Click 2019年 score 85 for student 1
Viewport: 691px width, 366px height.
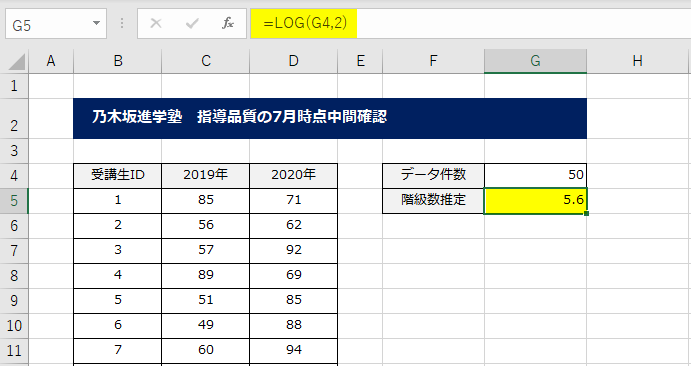pos(206,201)
